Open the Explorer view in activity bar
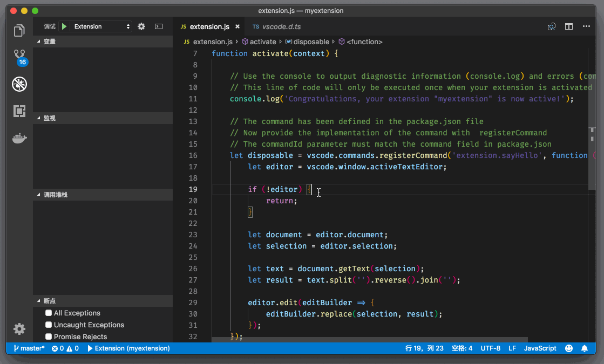This screenshot has width=604, height=364. pos(19,31)
